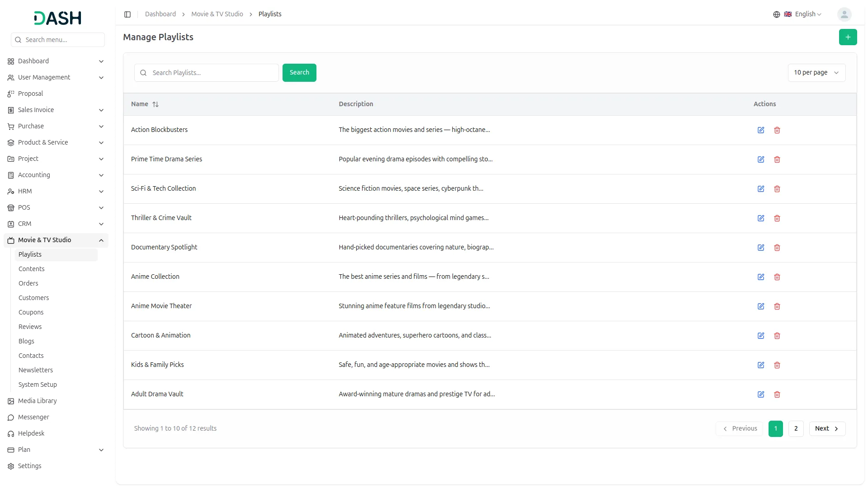
Task: Go to page 2 of results
Action: click(x=796, y=428)
